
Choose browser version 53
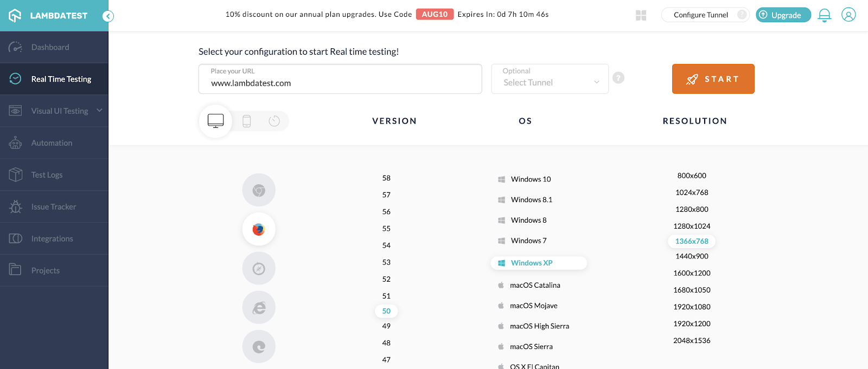[x=386, y=262]
